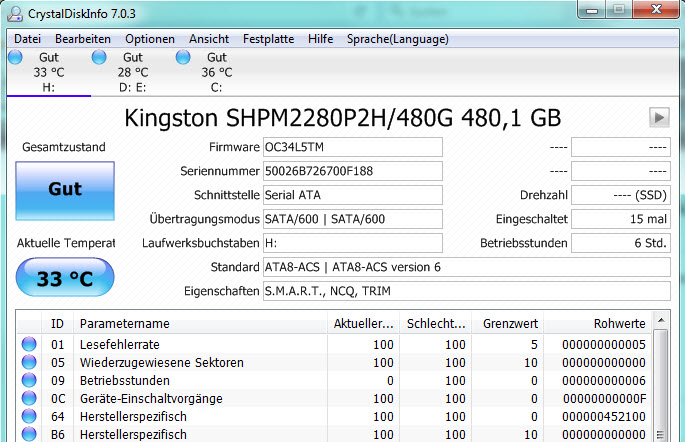Click status orb for Wiederzugewiesene Sektoren row
The height and width of the screenshot is (442, 685).
click(x=29, y=363)
